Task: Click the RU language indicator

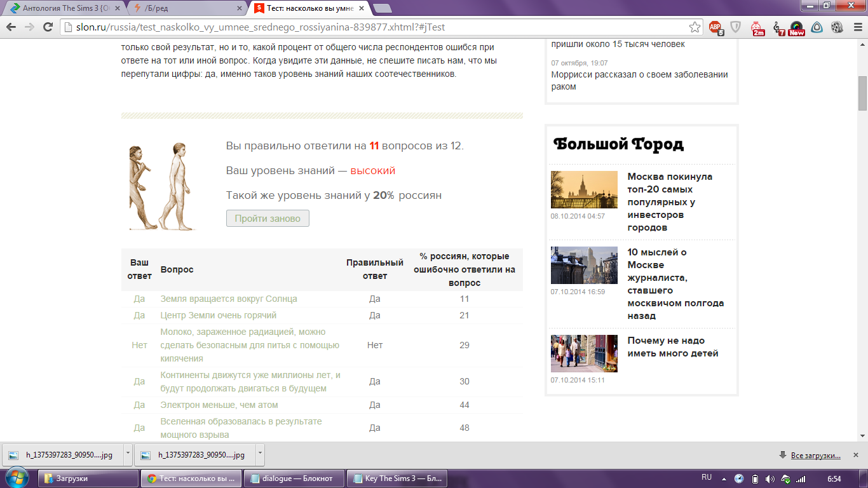Action: pyautogui.click(x=707, y=477)
